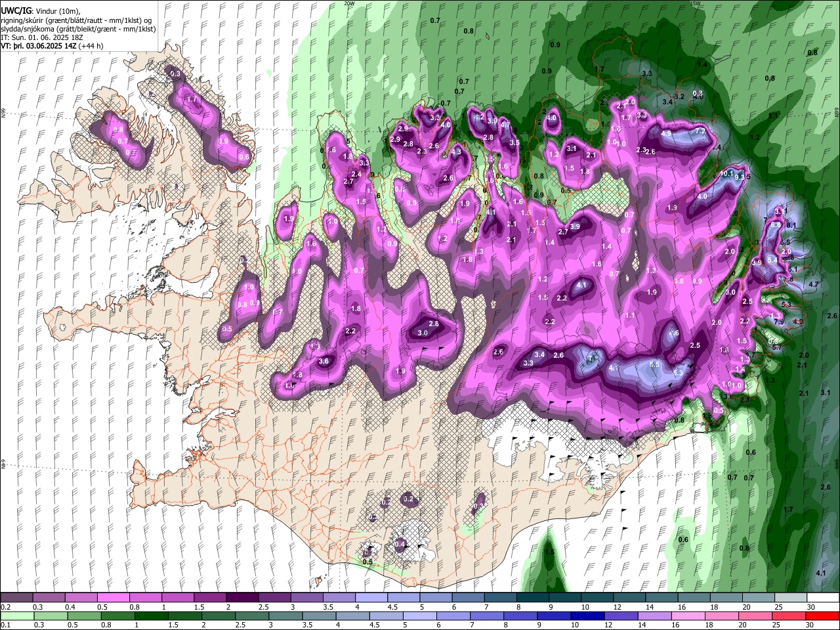Pick the deep navy 10 rain-scale swatch
Viewport: 840px width, 630px height.
pos(587,616)
